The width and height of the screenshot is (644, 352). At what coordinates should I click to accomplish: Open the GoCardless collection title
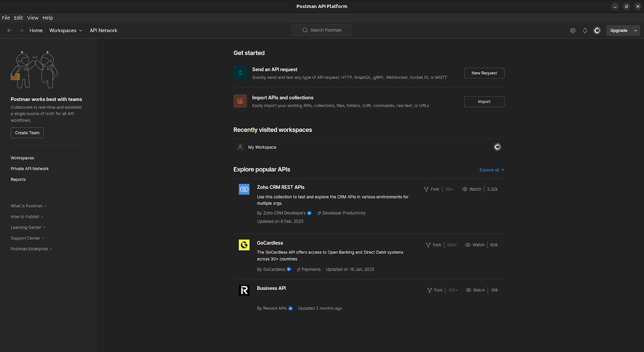[x=270, y=243]
